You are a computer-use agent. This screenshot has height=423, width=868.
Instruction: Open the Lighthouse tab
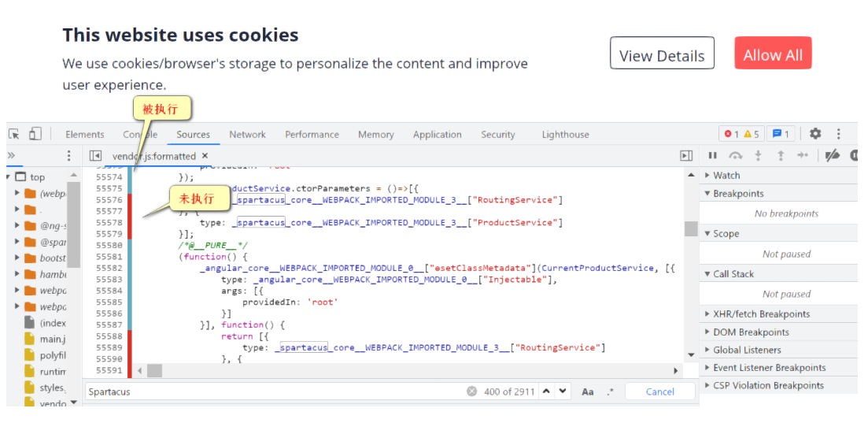pos(565,135)
